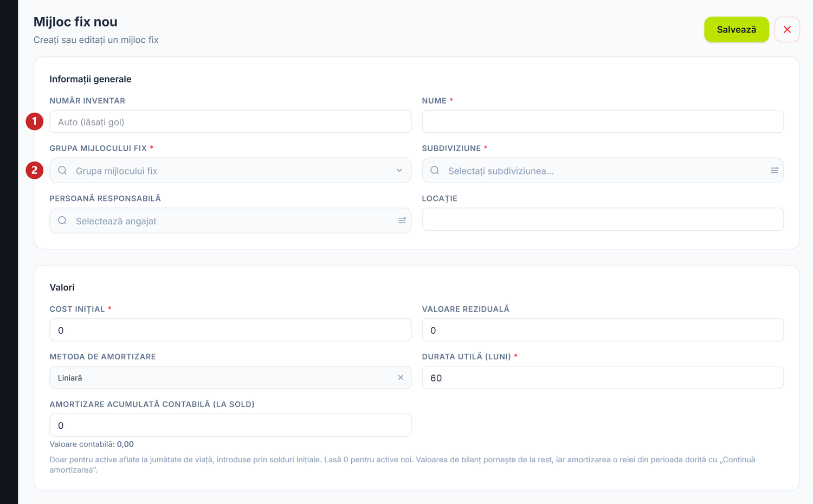Click the search icon in Subdiviziune field
Image resolution: width=813 pixels, height=504 pixels.
coord(435,171)
